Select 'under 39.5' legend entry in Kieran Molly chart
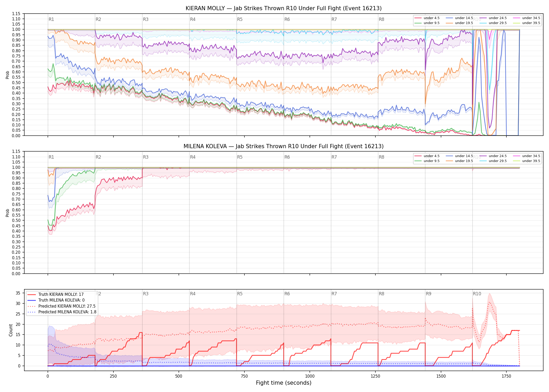549x392 pixels. click(526, 23)
